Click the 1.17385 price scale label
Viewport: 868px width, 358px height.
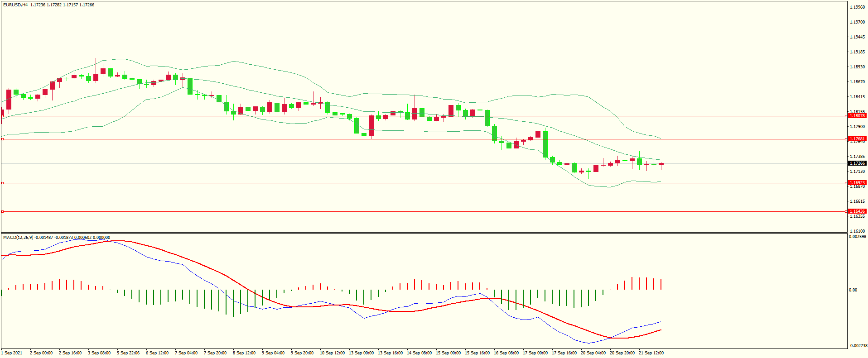(857, 157)
